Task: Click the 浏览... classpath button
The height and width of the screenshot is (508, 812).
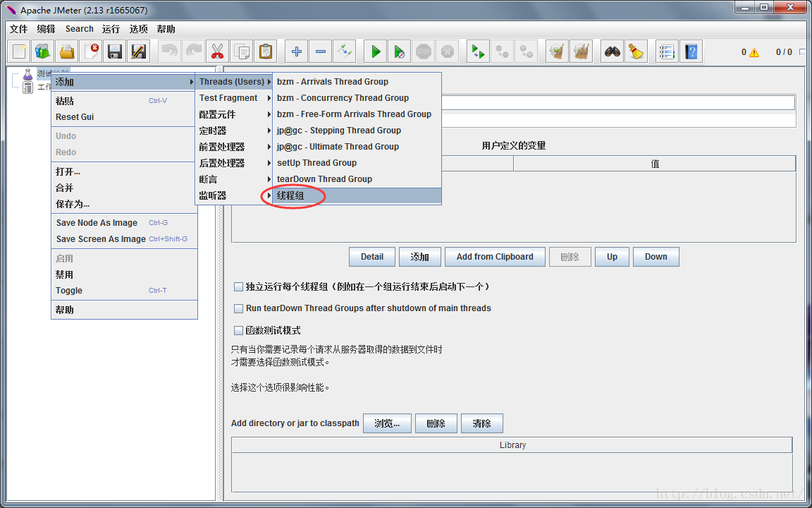Action: pyautogui.click(x=388, y=423)
